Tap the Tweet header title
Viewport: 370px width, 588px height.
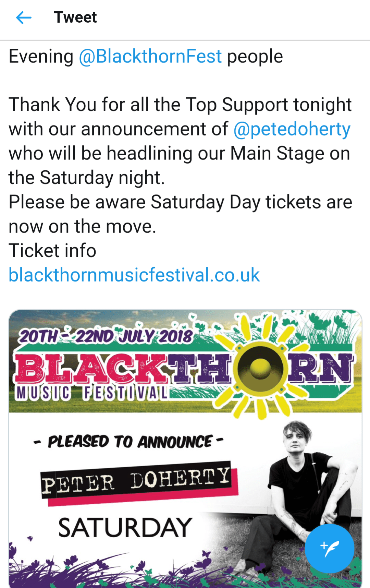tap(75, 17)
